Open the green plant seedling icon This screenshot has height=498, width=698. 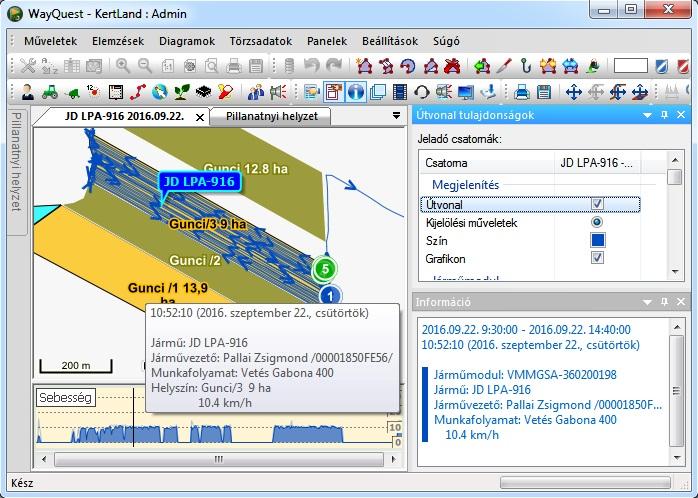[x=182, y=92]
